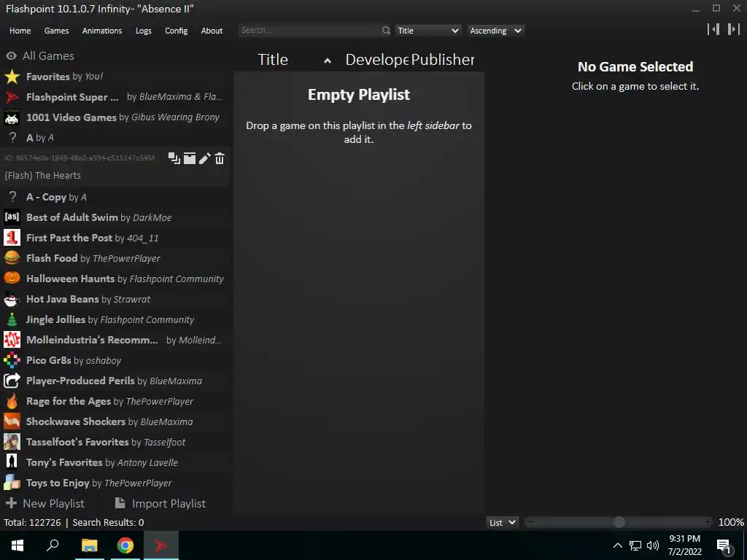Open the Games tab
747x560 pixels.
pyautogui.click(x=56, y=31)
